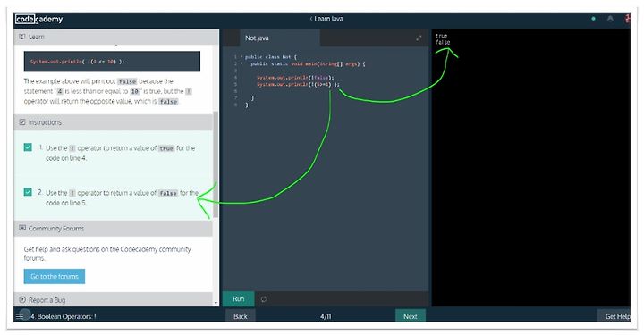Collapse the Instructions section header
Viewport: 644px width, 335px height.
[x=114, y=122]
